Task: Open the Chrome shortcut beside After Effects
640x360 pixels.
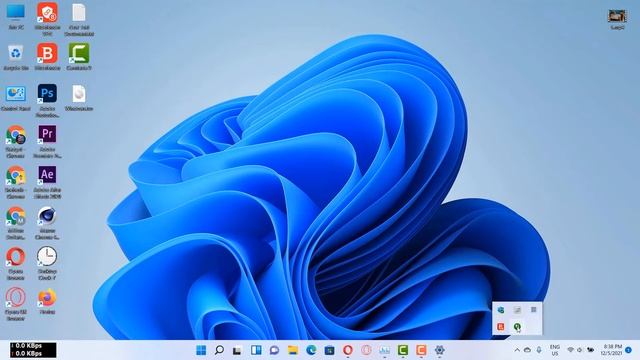Action: (16, 182)
